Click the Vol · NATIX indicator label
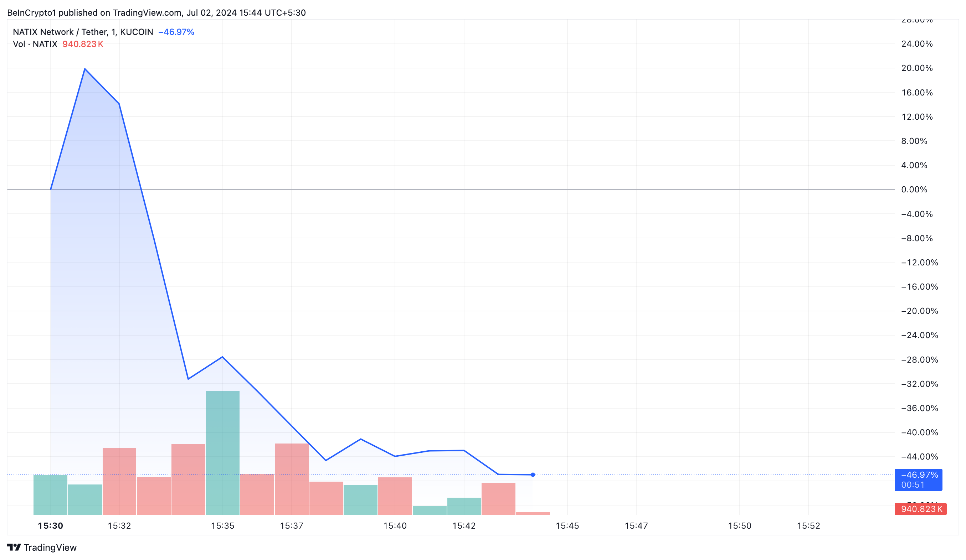966x560 pixels. point(35,44)
